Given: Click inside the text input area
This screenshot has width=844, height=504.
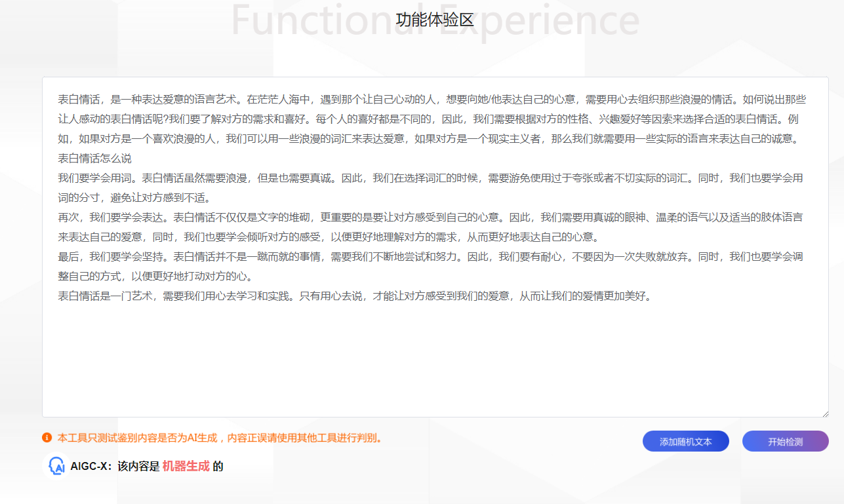Looking at the screenshot, I should 435,247.
